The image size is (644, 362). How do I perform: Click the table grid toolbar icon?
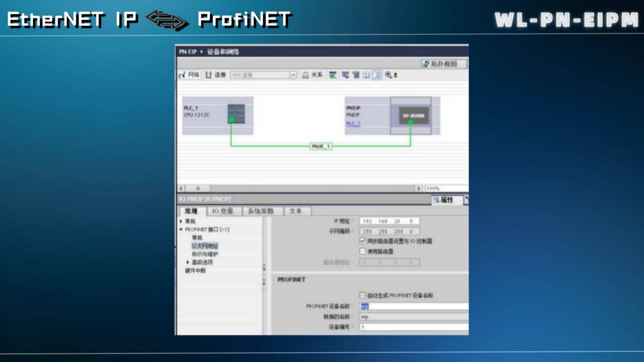point(366,75)
